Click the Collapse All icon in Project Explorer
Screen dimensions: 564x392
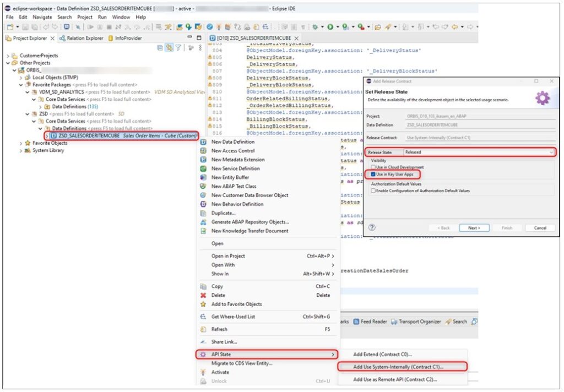160,47
